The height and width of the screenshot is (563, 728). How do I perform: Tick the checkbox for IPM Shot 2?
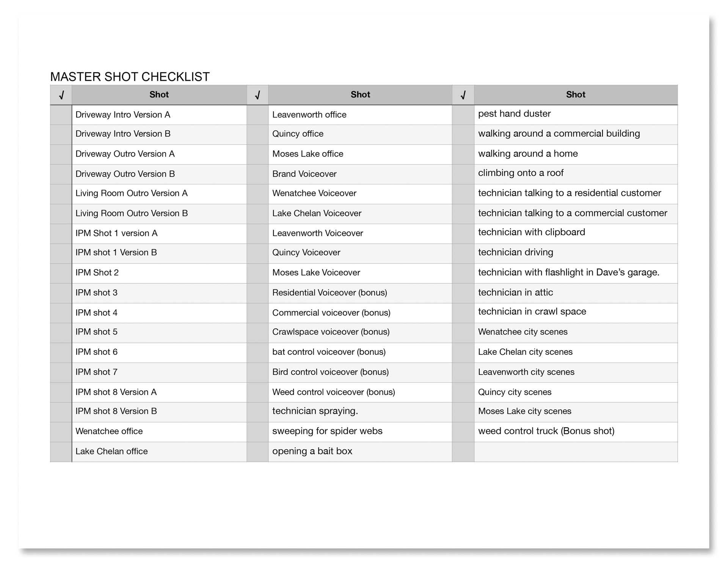[x=61, y=273]
